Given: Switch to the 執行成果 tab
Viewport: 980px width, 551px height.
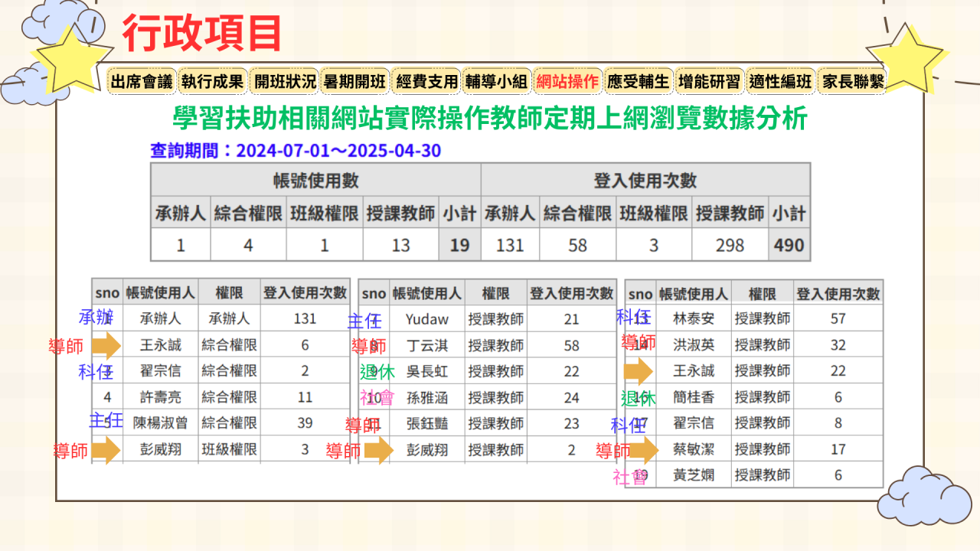Looking at the screenshot, I should click(212, 81).
